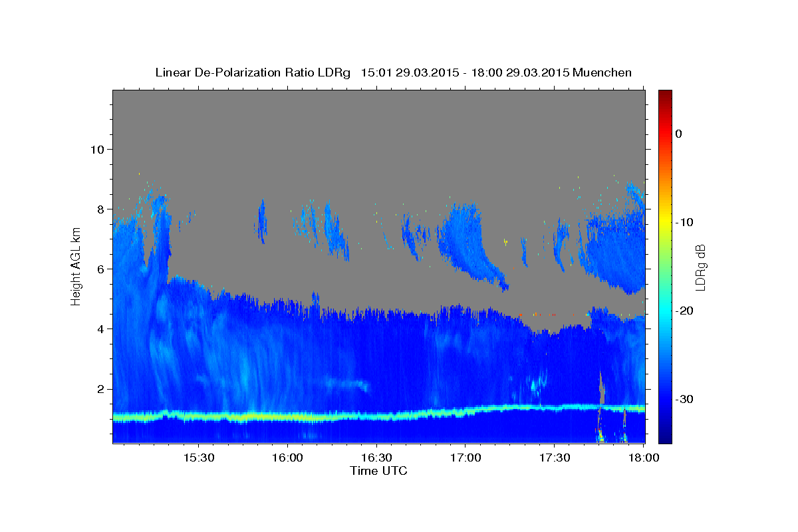
Task: Click the colorbar label '-20'
Action: 684,311
